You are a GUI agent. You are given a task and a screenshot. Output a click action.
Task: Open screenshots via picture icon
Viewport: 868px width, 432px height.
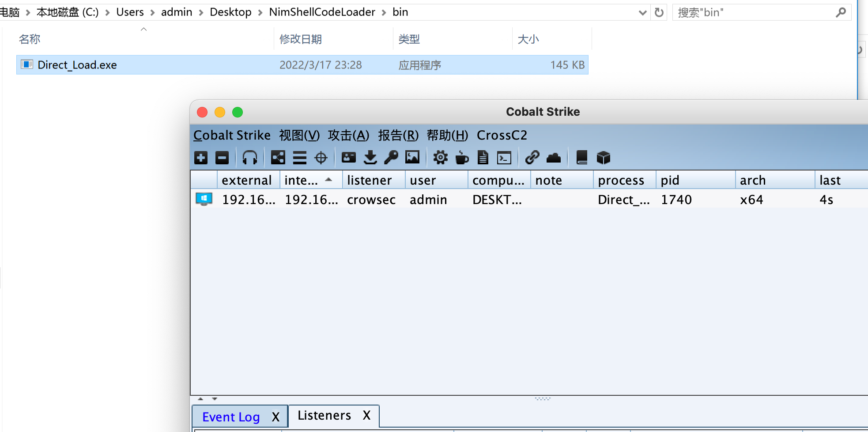(x=412, y=158)
